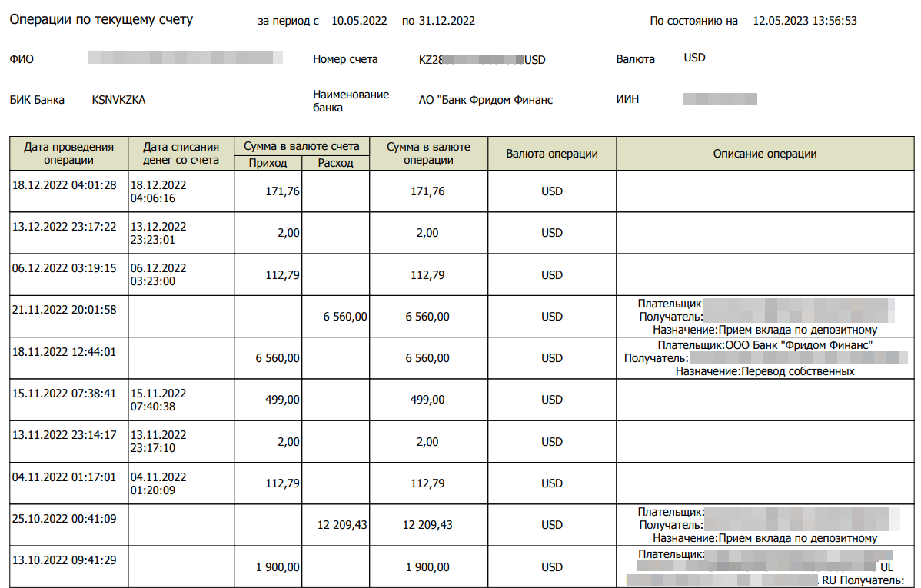
Task: Select operation date 18.12.2022 04:01:28
Action: [x=65, y=185]
